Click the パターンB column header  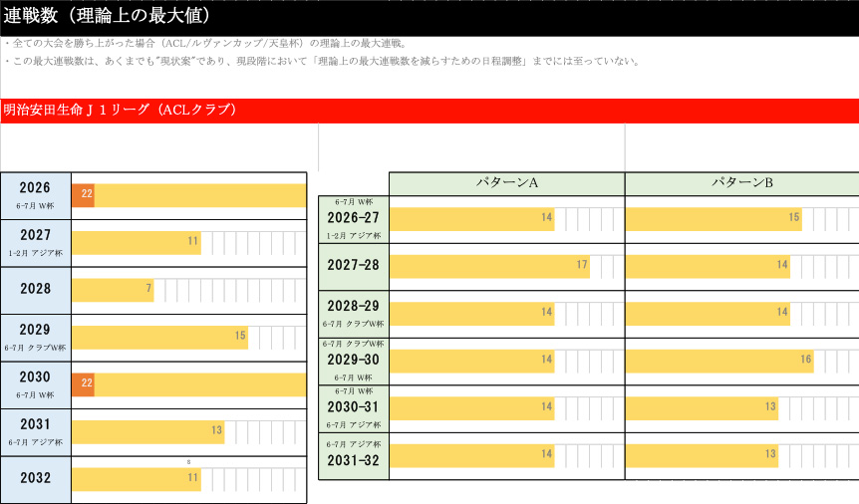(741, 183)
